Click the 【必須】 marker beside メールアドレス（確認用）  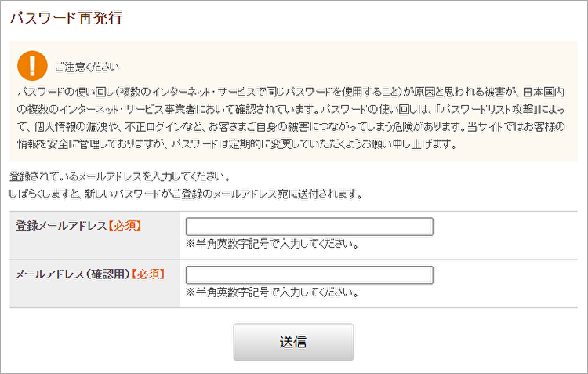click(x=147, y=274)
